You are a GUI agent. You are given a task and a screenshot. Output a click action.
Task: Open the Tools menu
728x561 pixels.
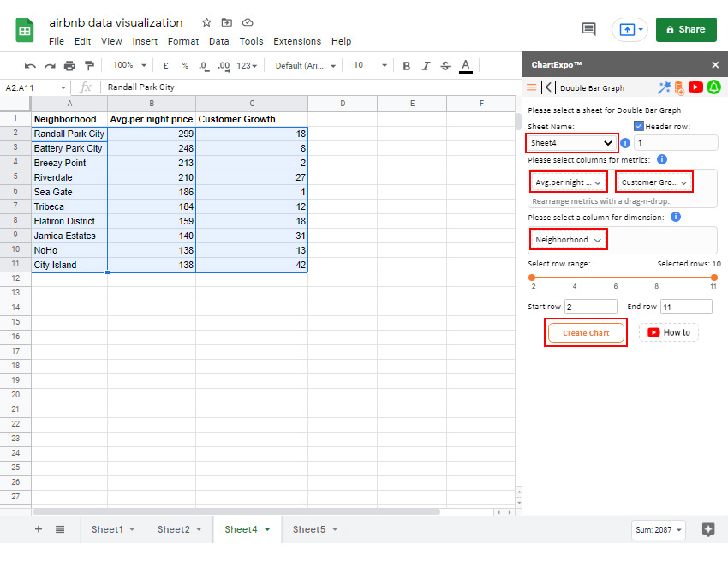(x=251, y=41)
